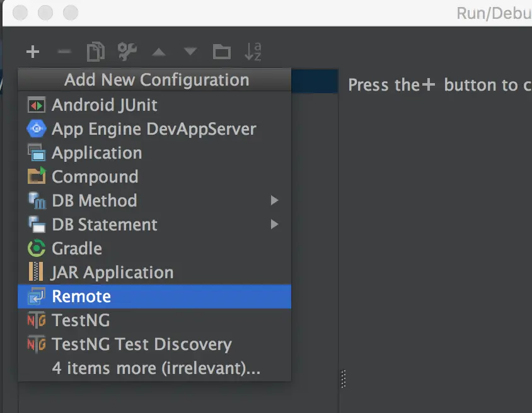
Task: Click the DB Statement icon
Action: coord(37,224)
